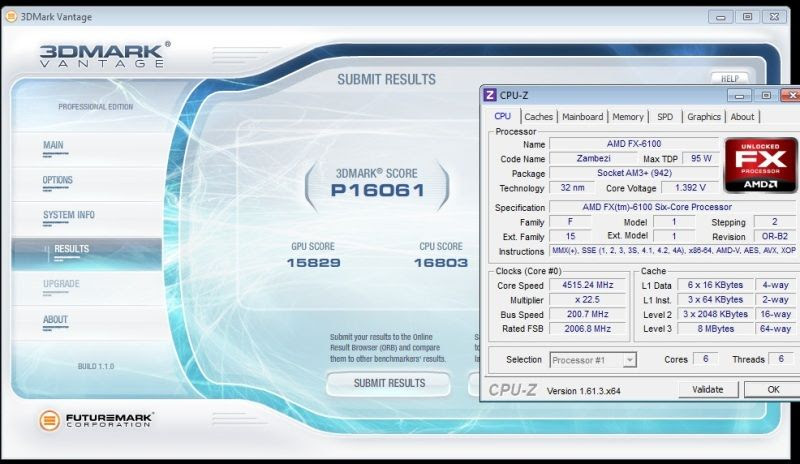This screenshot has height=464, width=800.
Task: Click the 3DMark score P16061
Action: [x=378, y=190]
